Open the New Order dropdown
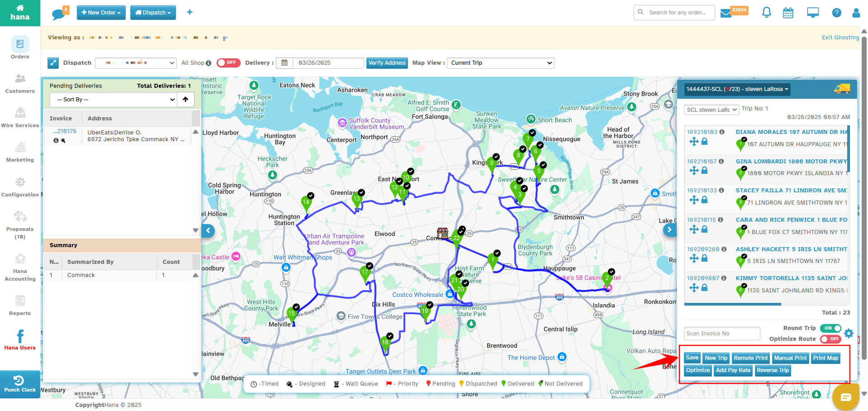 click(x=101, y=13)
